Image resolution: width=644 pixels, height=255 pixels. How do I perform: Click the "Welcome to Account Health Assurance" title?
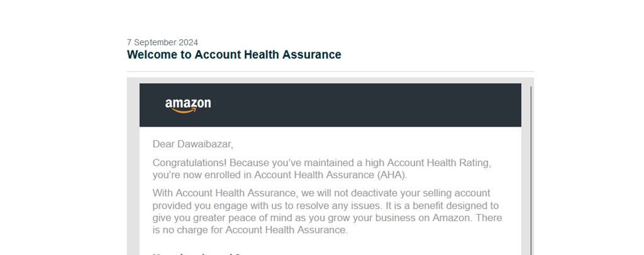234,55
